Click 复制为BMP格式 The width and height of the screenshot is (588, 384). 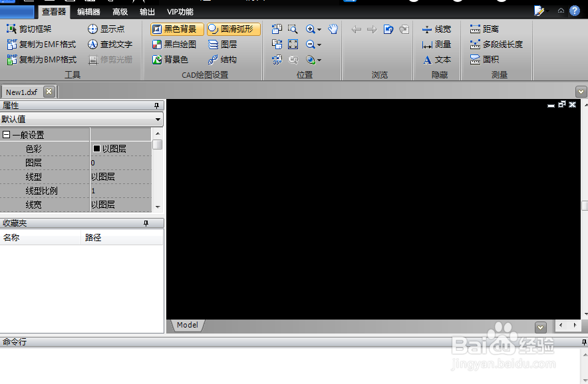coord(41,60)
